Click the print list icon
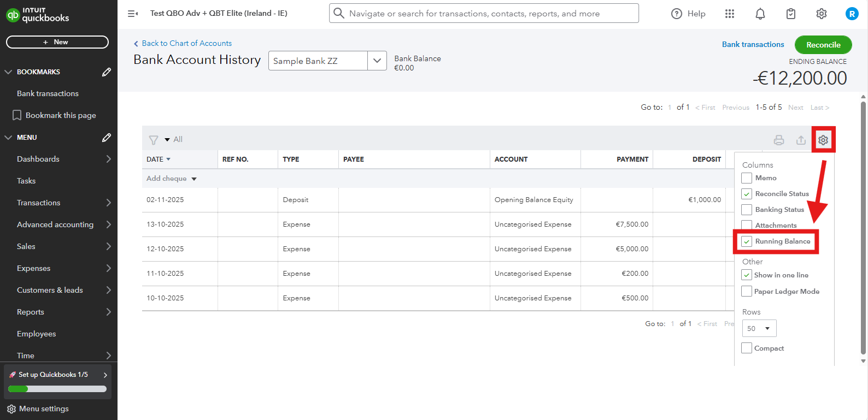This screenshot has width=868, height=420. (x=779, y=140)
